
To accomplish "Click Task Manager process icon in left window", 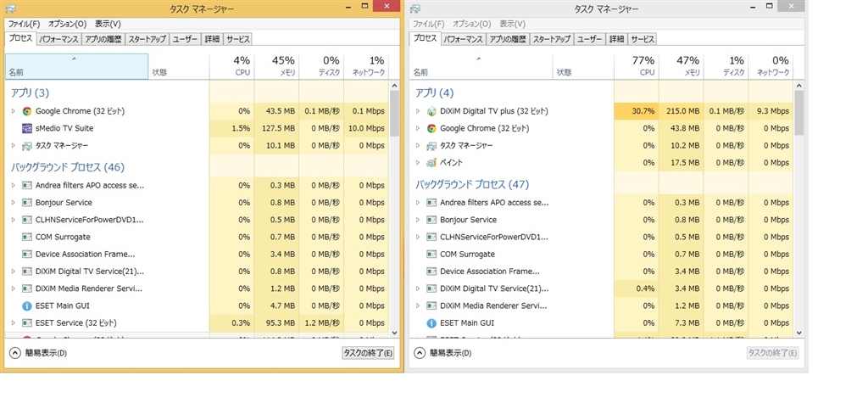I will pyautogui.click(x=27, y=145).
